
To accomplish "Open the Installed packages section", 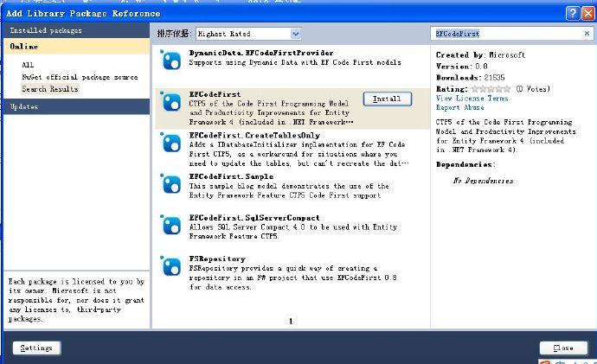I will 76,30.
